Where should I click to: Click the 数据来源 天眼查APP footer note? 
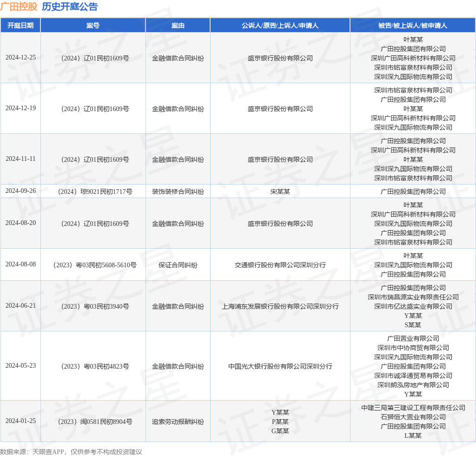click(x=71, y=452)
